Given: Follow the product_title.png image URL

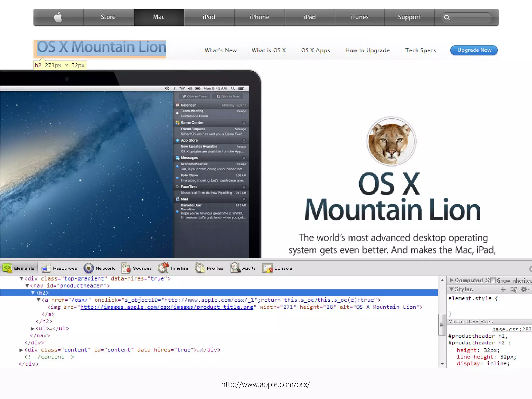Looking at the screenshot, I should point(167,307).
